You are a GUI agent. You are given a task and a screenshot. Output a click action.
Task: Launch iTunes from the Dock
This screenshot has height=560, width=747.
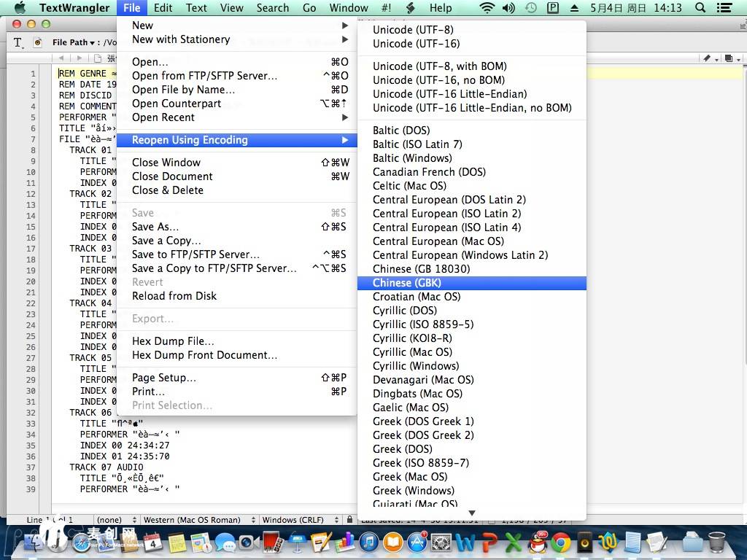point(368,542)
